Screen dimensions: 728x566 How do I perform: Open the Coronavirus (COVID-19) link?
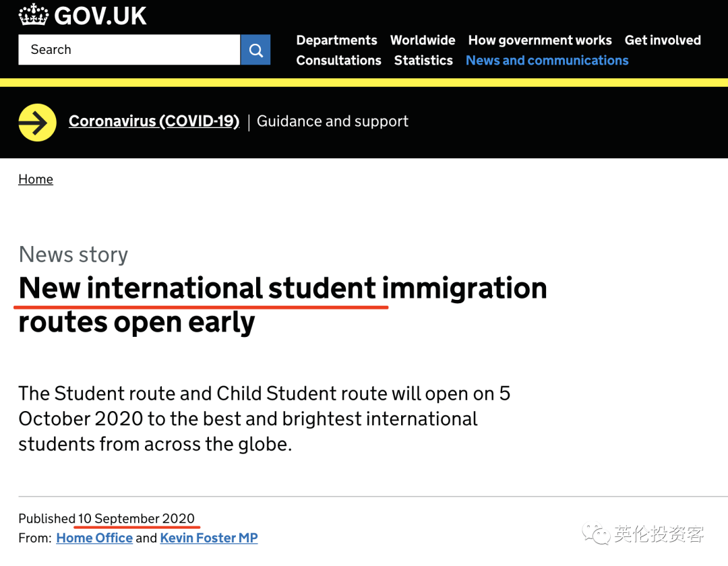(x=154, y=121)
